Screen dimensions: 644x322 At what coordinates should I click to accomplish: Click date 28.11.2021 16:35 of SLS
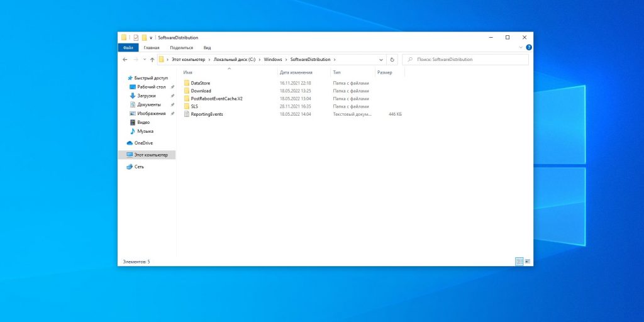point(296,106)
